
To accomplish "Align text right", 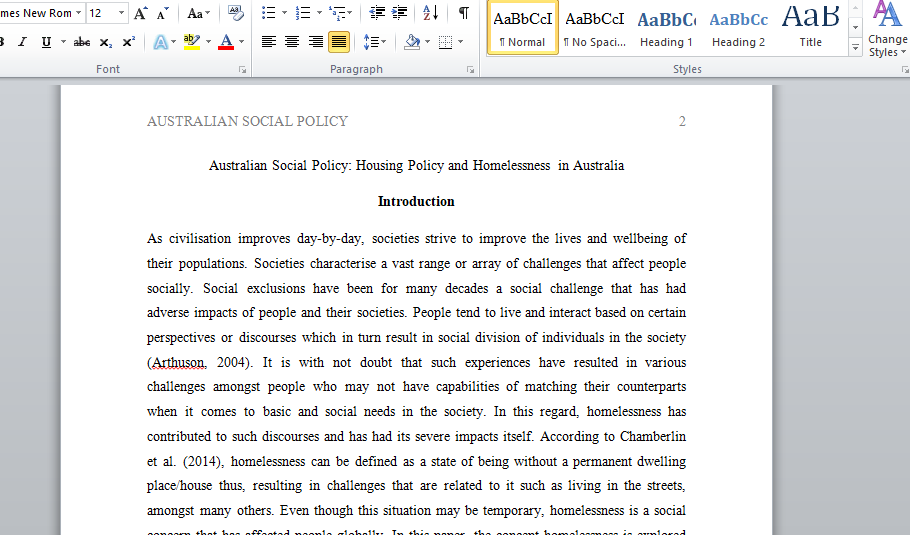I will tap(316, 42).
